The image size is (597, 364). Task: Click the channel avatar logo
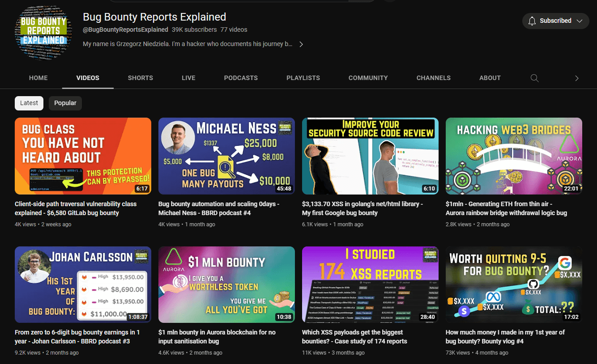[43, 33]
